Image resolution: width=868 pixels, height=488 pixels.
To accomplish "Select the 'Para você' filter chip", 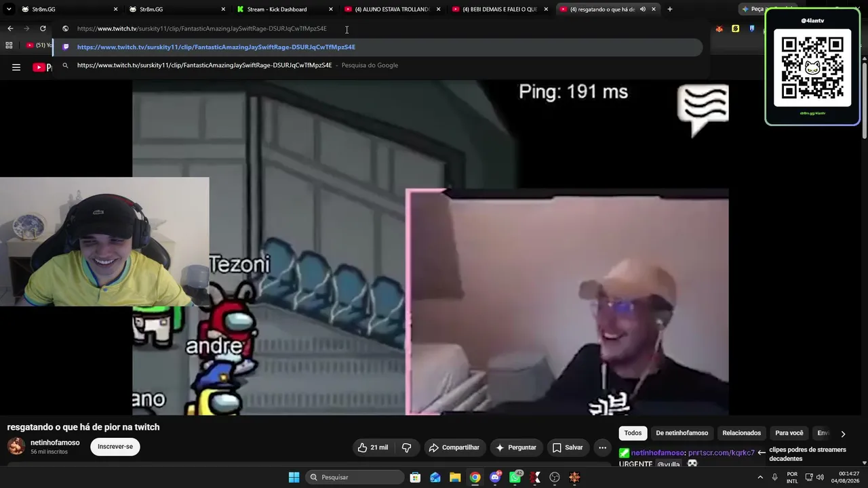I will pyautogui.click(x=789, y=433).
